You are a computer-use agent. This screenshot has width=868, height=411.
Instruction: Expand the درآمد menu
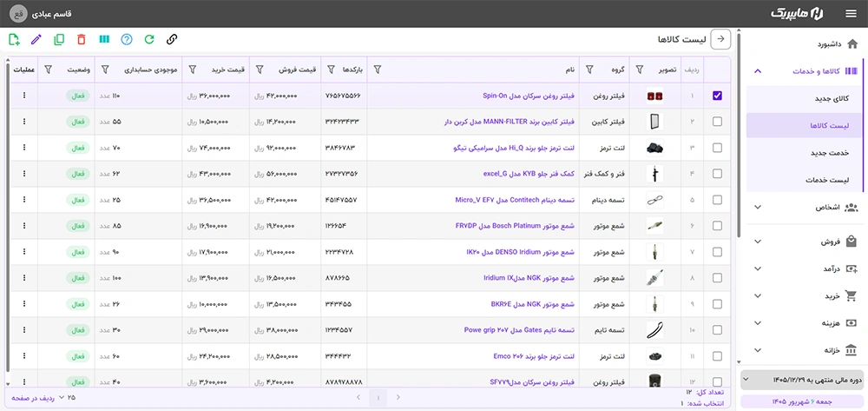(758, 268)
